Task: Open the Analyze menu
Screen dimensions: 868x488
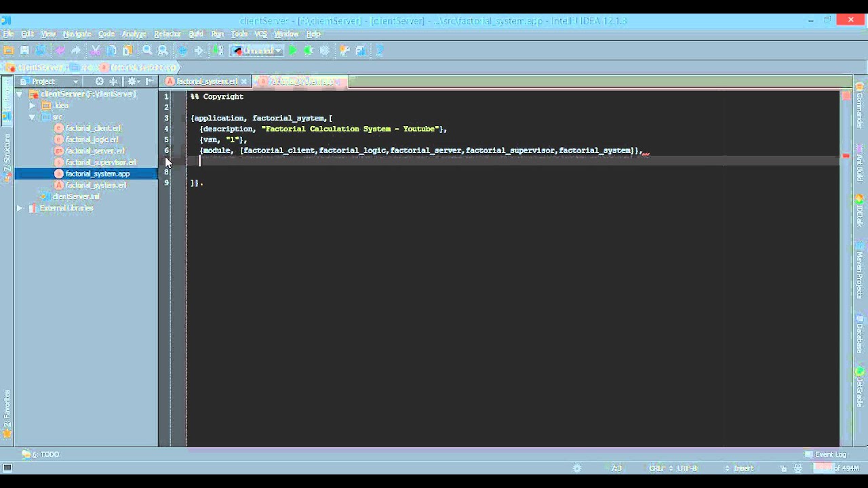Action: pyautogui.click(x=134, y=34)
